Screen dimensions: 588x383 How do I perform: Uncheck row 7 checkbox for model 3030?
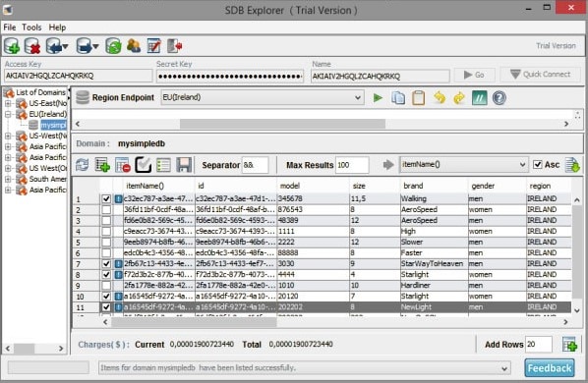106,264
